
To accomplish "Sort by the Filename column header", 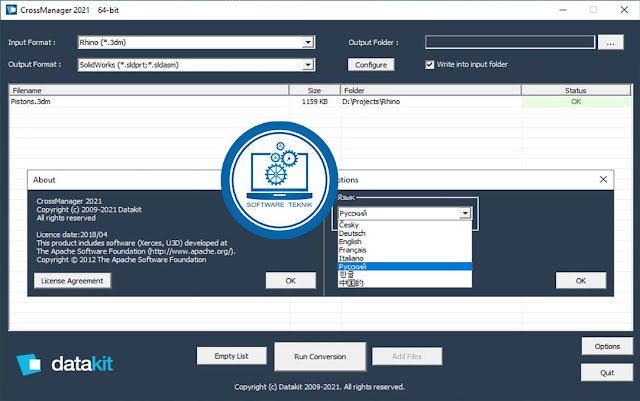I will 149,90.
